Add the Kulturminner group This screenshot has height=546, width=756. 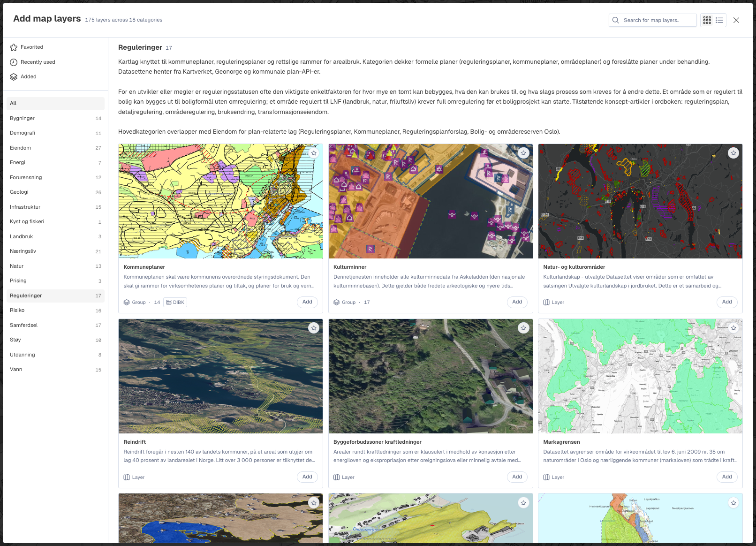click(x=517, y=302)
